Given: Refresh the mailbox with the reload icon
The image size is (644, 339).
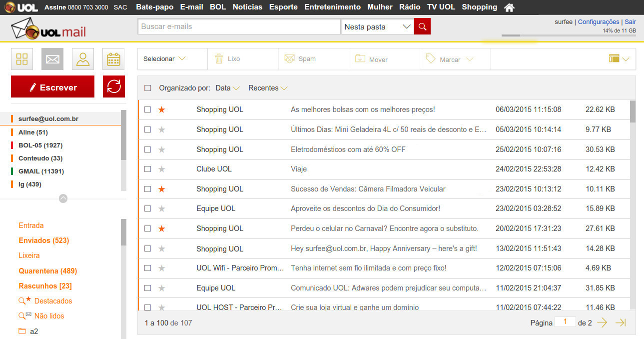Looking at the screenshot, I should coord(114,86).
